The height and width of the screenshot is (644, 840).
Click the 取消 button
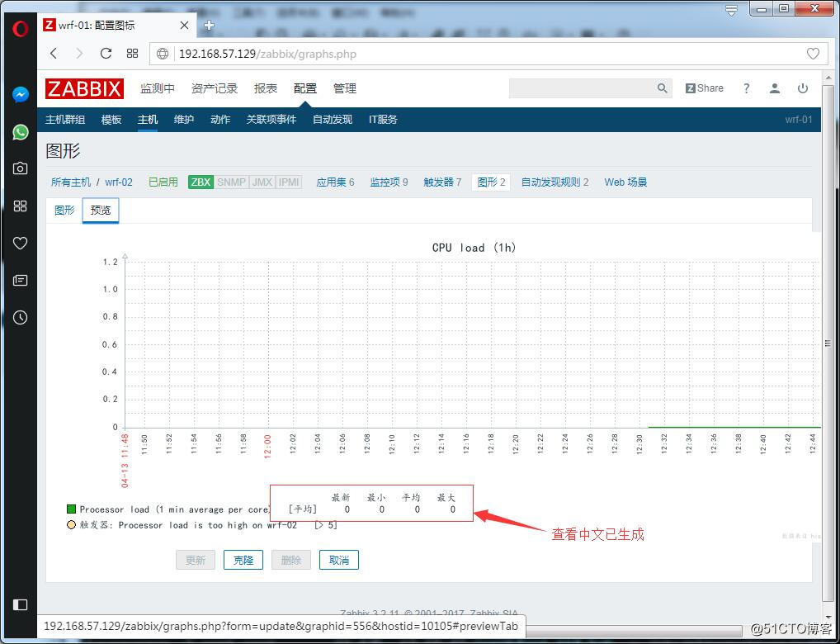pos(338,561)
